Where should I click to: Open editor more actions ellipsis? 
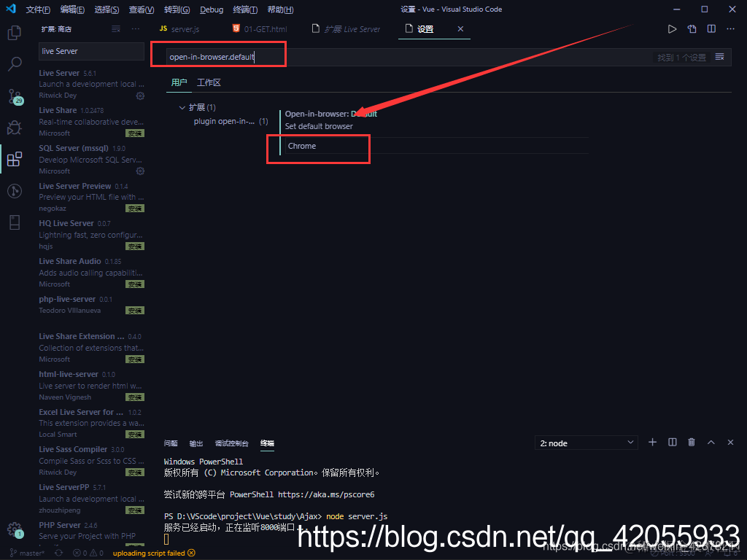click(730, 29)
